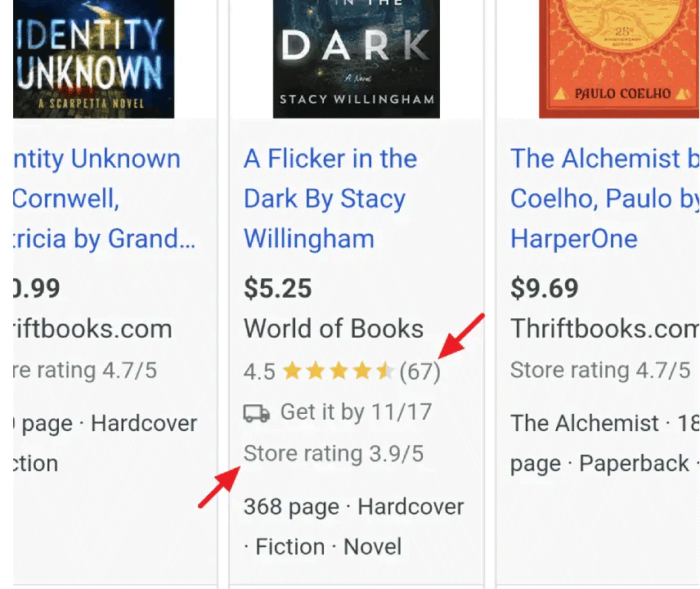The image size is (700, 589).
Task: Click the 4.5 star rating stars
Action: [339, 372]
